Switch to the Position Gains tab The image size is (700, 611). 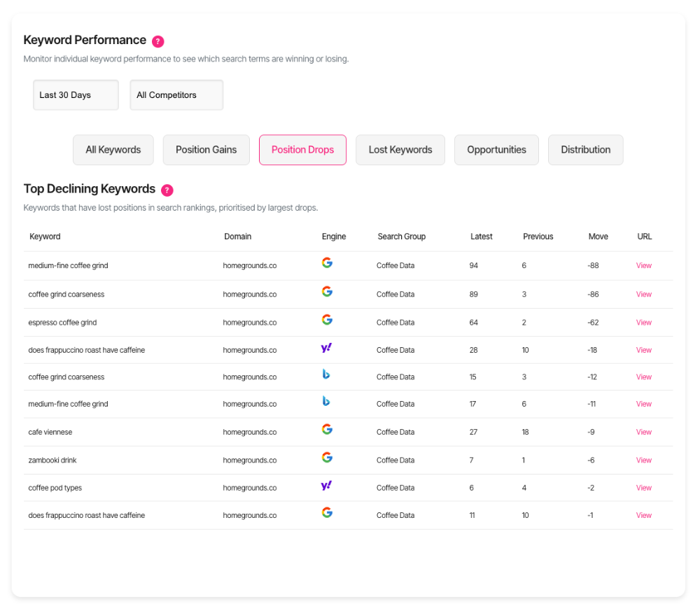[x=206, y=150]
